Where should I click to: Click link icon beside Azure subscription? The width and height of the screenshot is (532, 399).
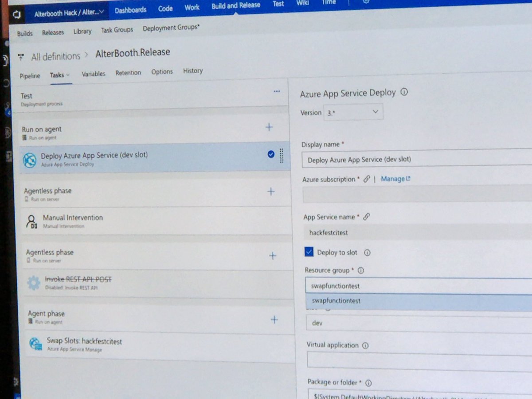pos(367,179)
